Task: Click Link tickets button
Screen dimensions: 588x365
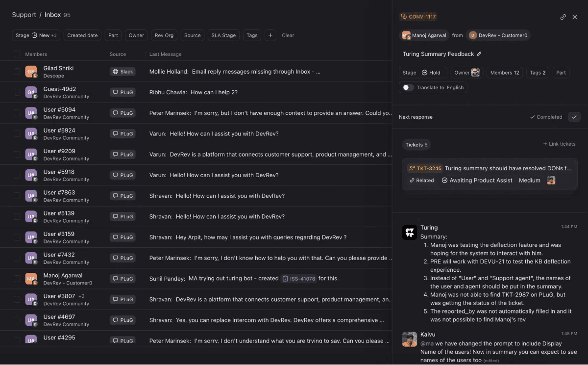Action: (559, 144)
